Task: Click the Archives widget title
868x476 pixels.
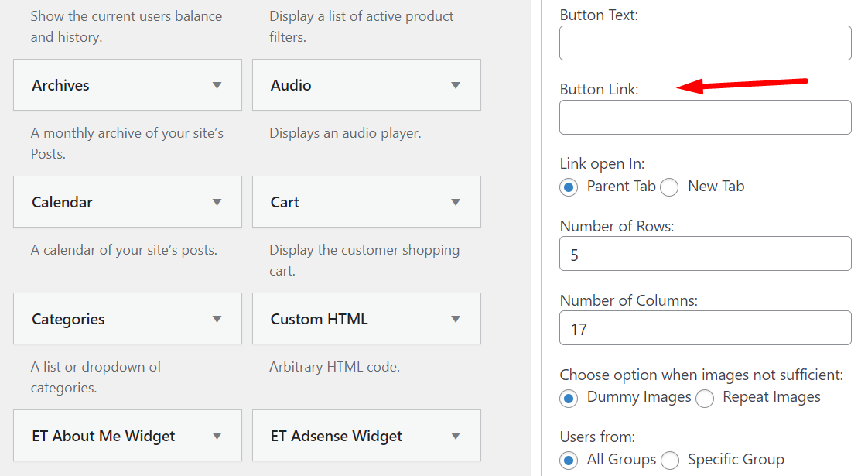Action: pyautogui.click(x=60, y=85)
